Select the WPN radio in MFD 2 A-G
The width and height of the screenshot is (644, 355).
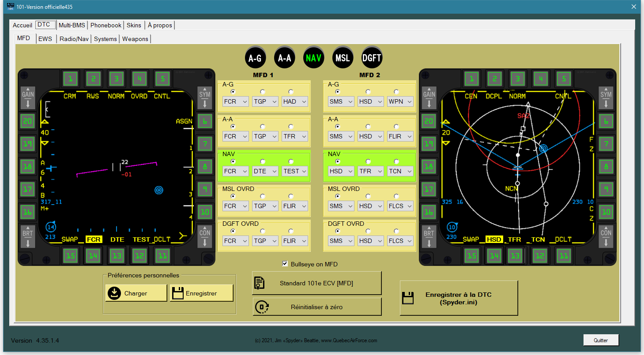[x=396, y=92]
